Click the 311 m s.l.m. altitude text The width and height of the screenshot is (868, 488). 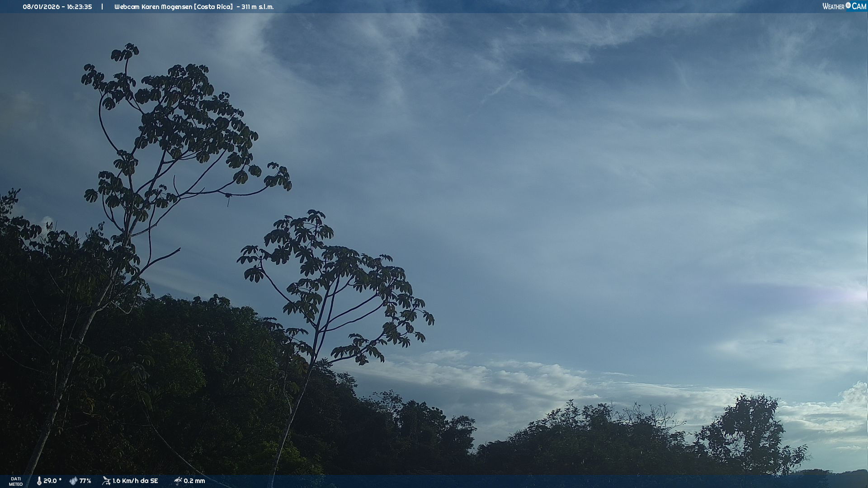coord(257,7)
